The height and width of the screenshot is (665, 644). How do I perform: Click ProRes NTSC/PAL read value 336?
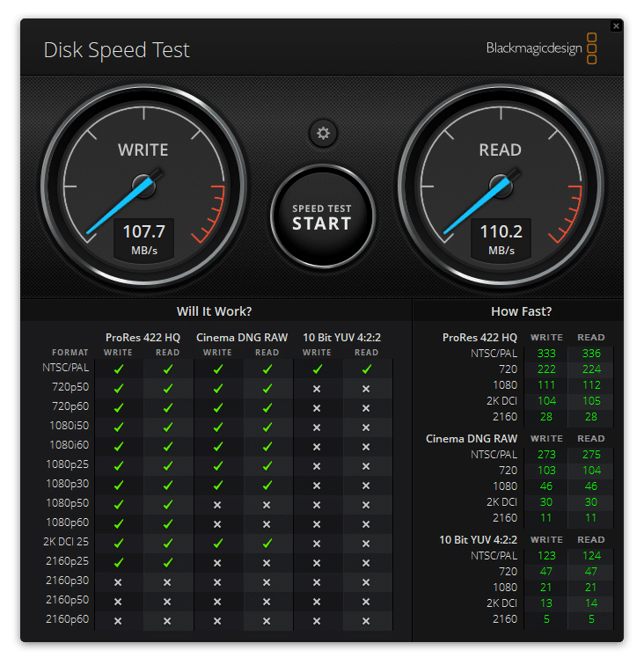591,354
